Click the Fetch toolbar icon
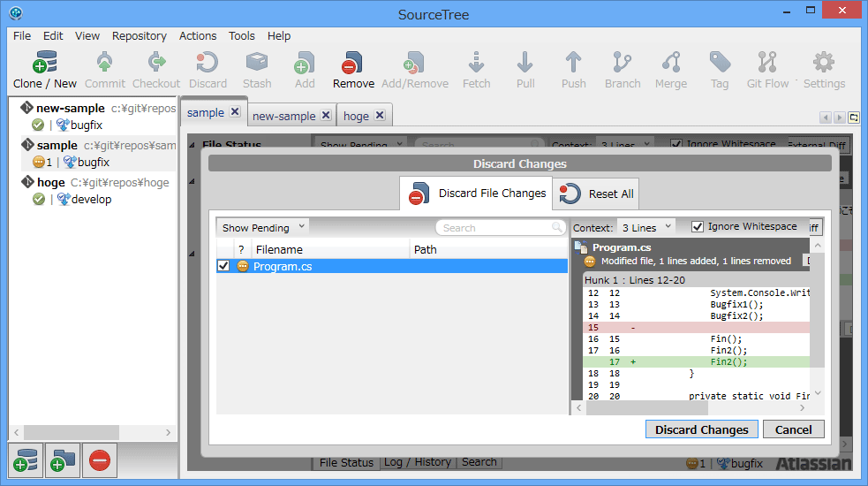Screen dimensions: 868x486 click(x=476, y=63)
